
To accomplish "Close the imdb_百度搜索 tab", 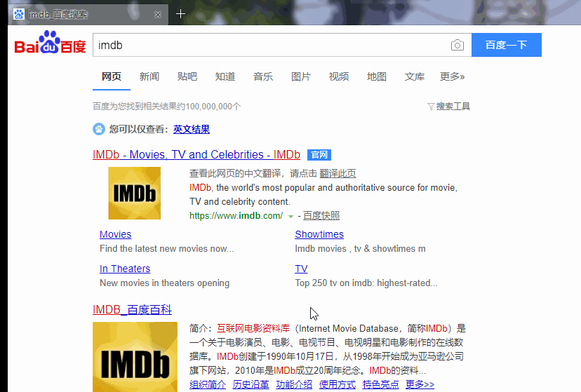I will click(x=158, y=15).
